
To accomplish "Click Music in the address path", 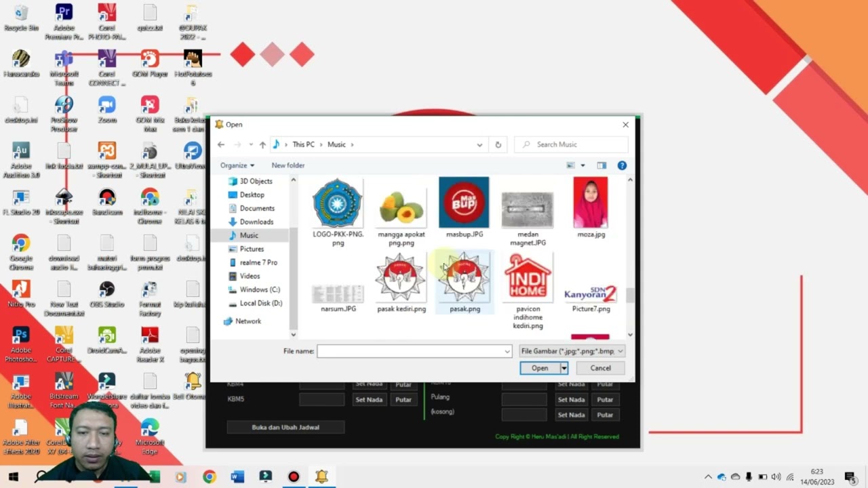I will (336, 144).
